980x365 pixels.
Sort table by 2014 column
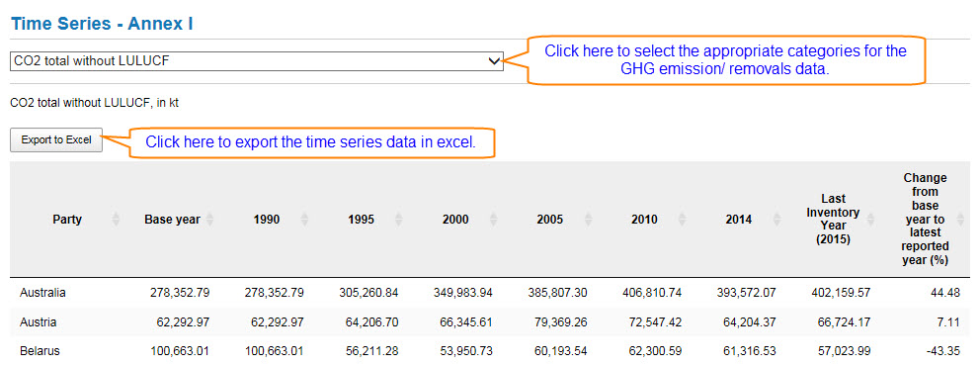739,220
